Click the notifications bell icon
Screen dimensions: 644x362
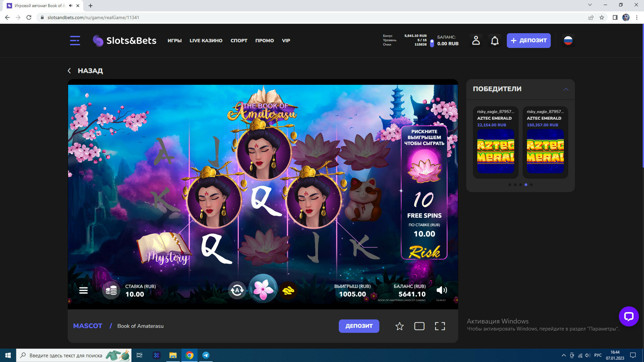tap(495, 41)
